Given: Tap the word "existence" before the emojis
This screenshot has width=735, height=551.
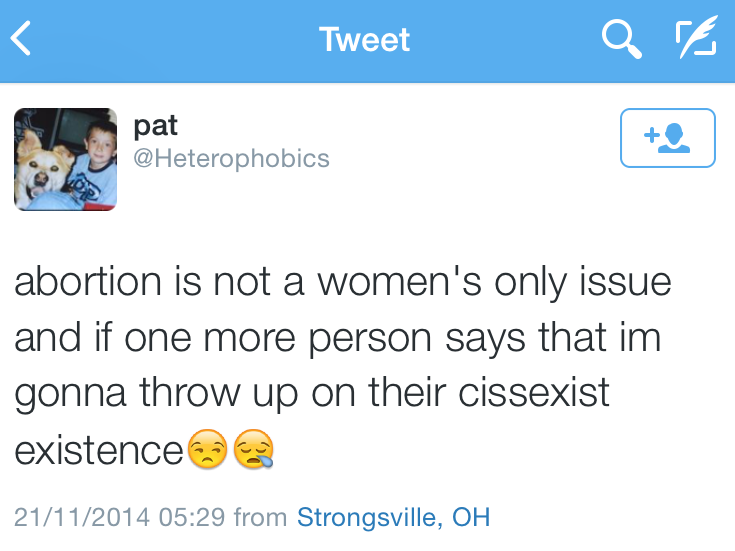Looking at the screenshot, I should pos(98,450).
